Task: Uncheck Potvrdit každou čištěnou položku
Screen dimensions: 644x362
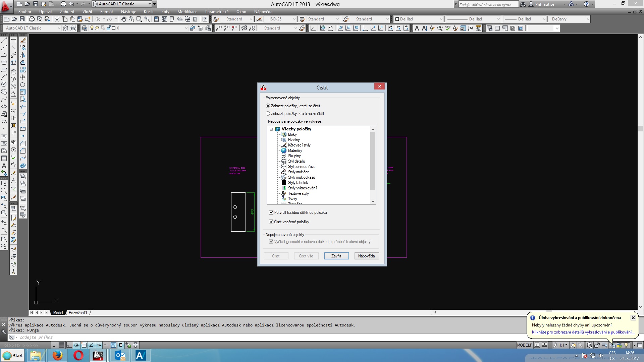Action: (x=271, y=213)
